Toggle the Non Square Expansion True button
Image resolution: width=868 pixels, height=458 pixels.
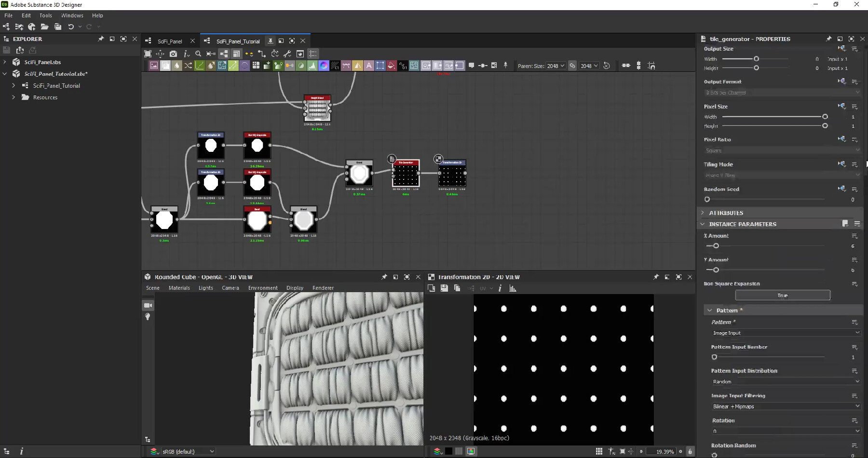pos(782,295)
